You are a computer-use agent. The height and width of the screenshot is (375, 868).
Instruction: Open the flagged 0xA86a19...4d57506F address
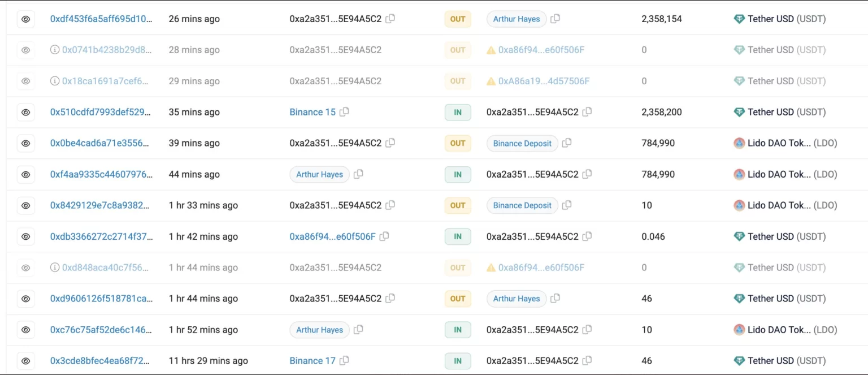(543, 81)
